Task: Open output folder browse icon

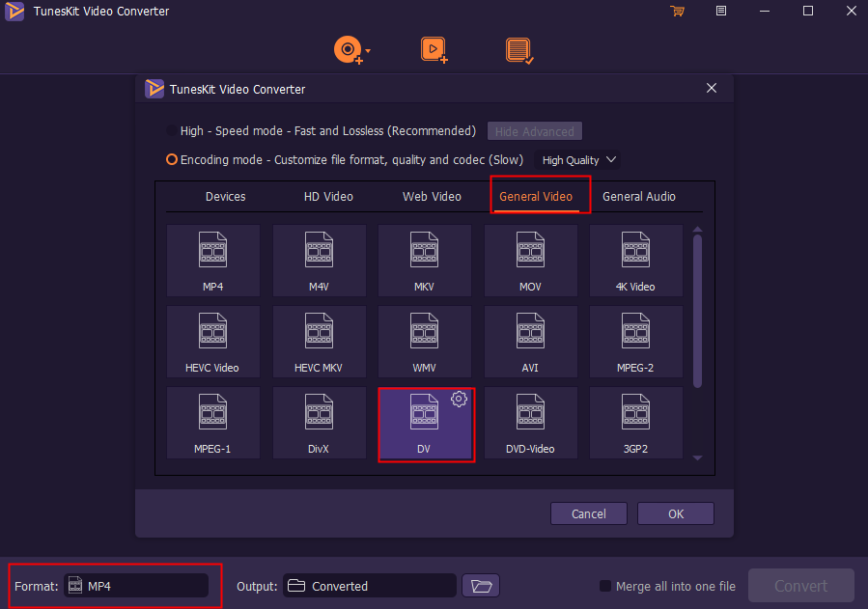Action: point(481,586)
